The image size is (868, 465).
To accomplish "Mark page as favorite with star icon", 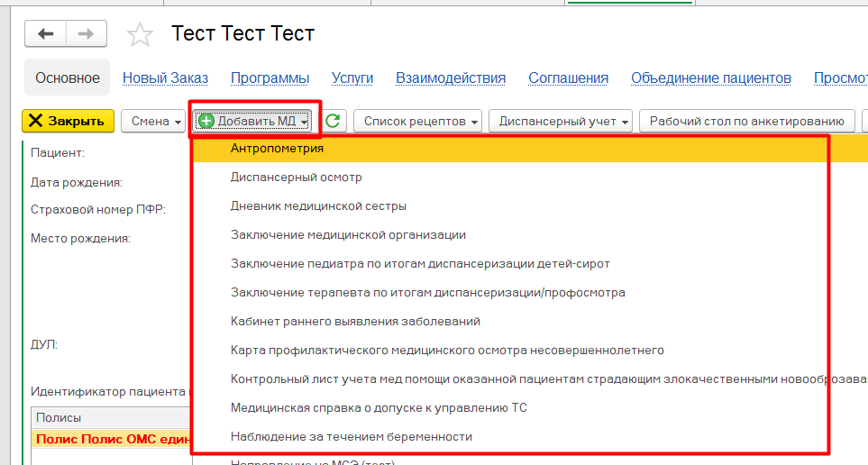I will 140,35.
